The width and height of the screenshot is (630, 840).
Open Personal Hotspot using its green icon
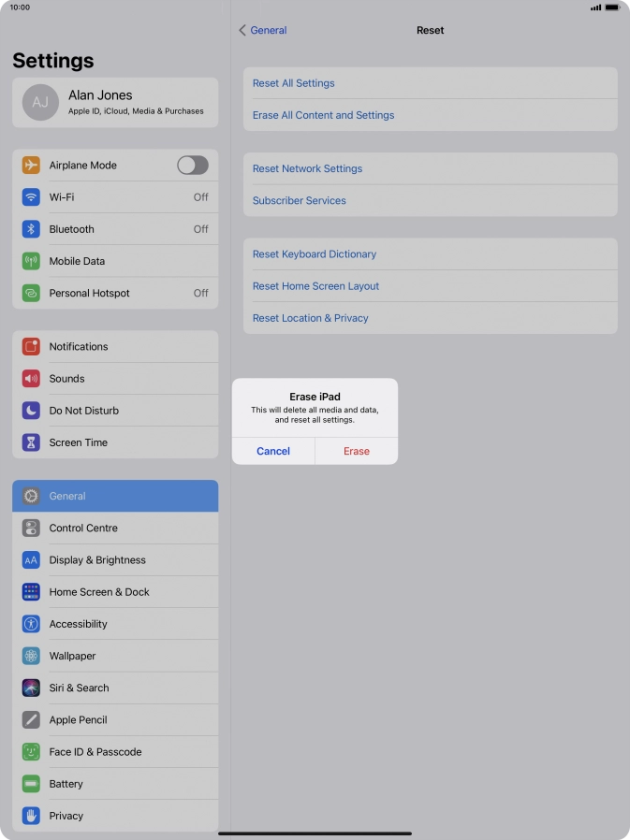[31, 293]
